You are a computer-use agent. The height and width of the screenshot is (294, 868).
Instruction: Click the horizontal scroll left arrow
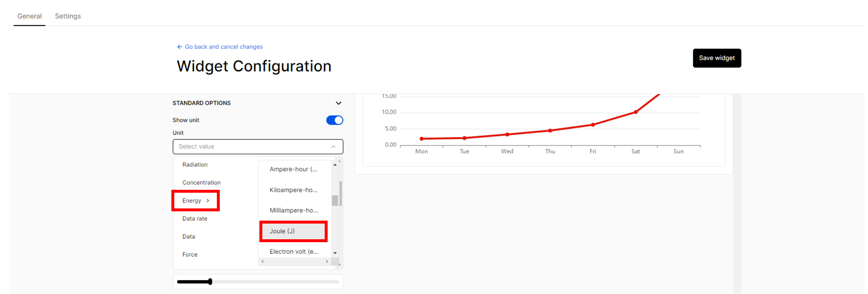pos(262,262)
